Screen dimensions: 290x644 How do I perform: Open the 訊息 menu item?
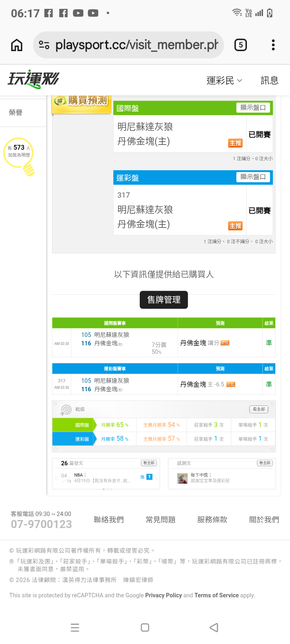[269, 80]
